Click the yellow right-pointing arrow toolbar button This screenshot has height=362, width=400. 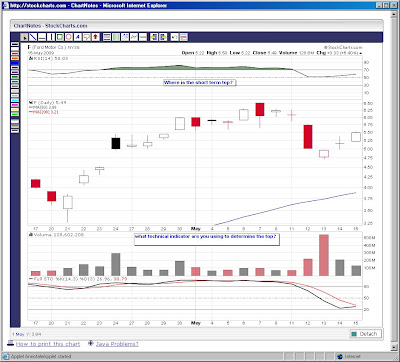point(163,37)
